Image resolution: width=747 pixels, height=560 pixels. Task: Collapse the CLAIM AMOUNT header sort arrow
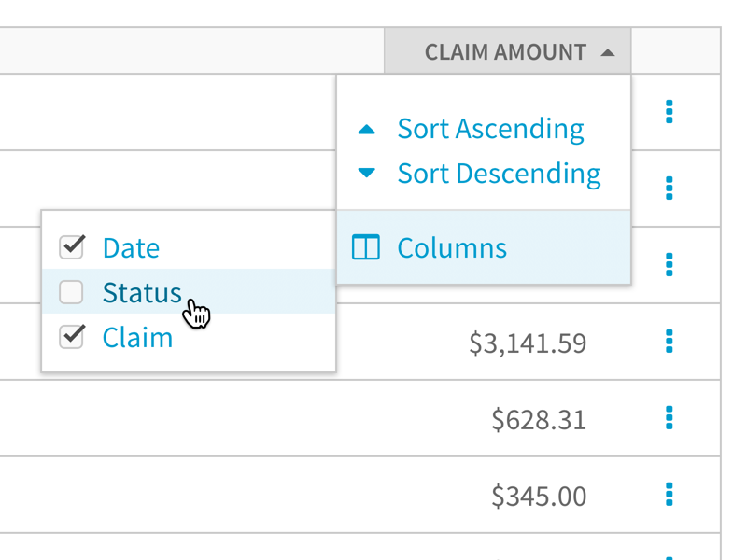tap(608, 51)
